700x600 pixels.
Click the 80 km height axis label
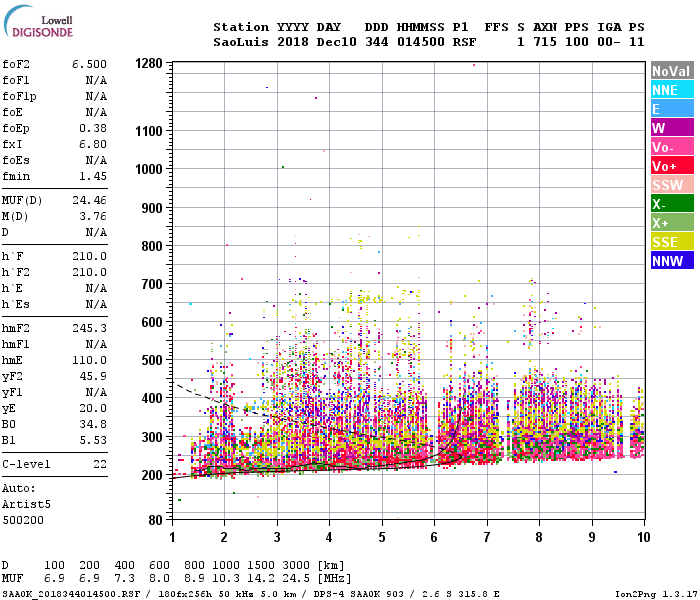pyautogui.click(x=155, y=521)
